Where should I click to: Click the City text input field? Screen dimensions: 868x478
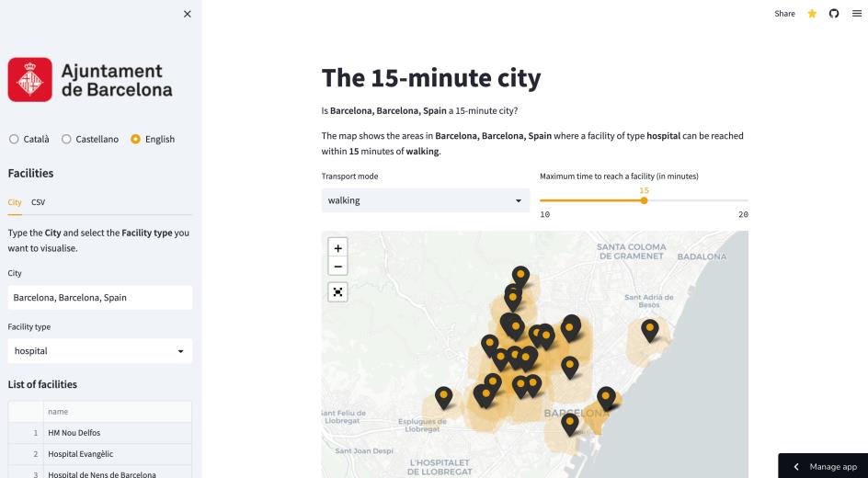point(99,298)
